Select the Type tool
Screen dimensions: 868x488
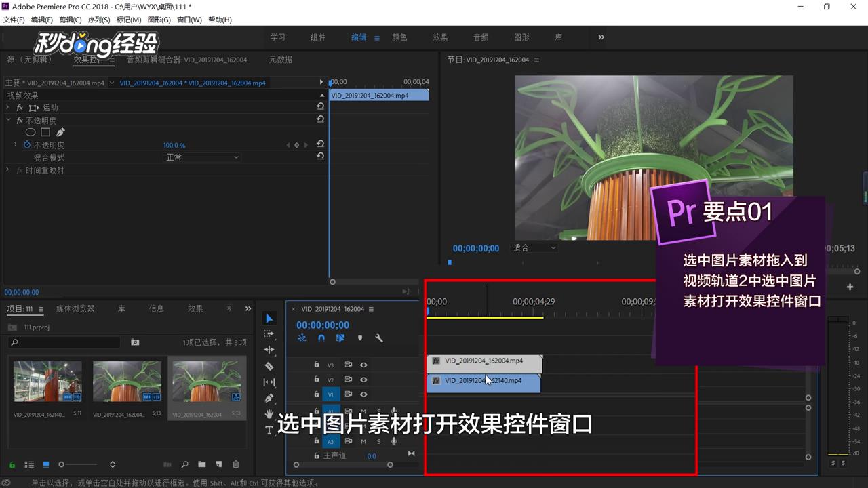point(269,430)
